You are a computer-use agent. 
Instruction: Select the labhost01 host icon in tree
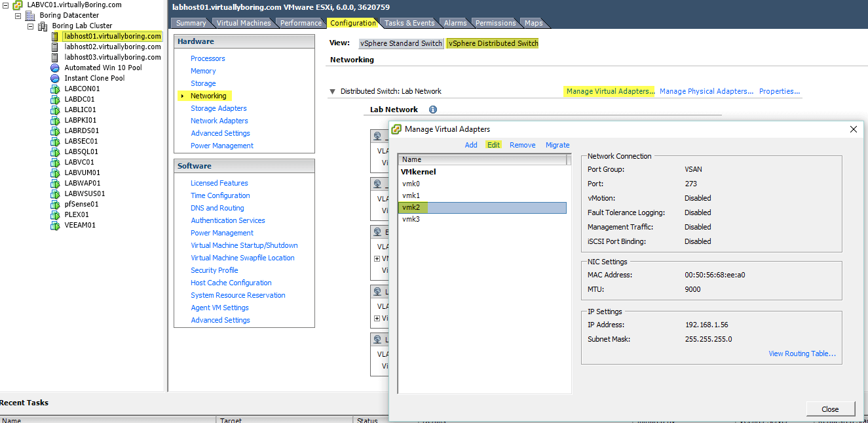(x=55, y=37)
